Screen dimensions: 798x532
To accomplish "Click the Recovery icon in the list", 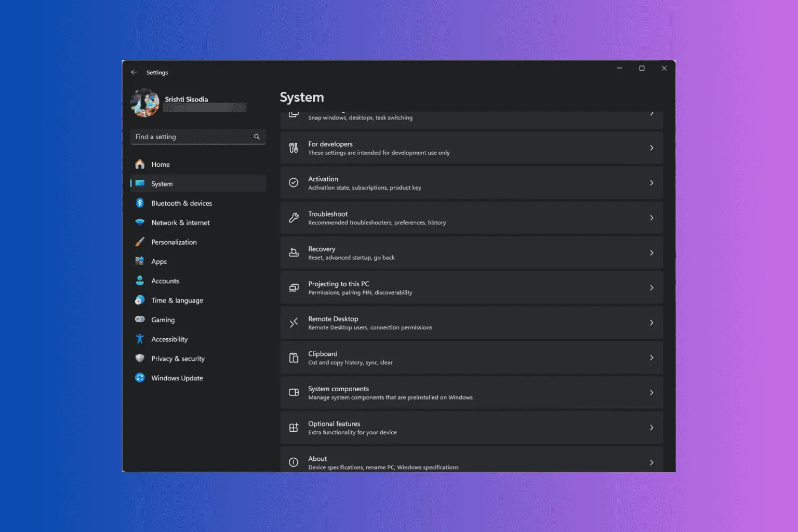I will click(x=294, y=252).
